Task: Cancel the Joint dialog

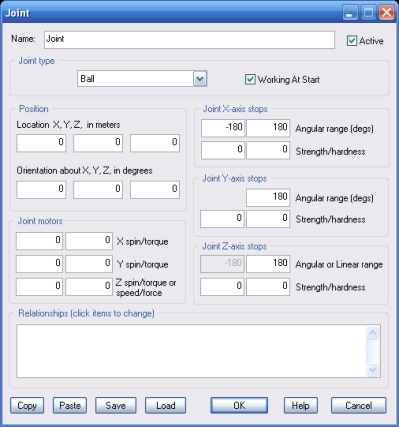Action: [x=359, y=406]
